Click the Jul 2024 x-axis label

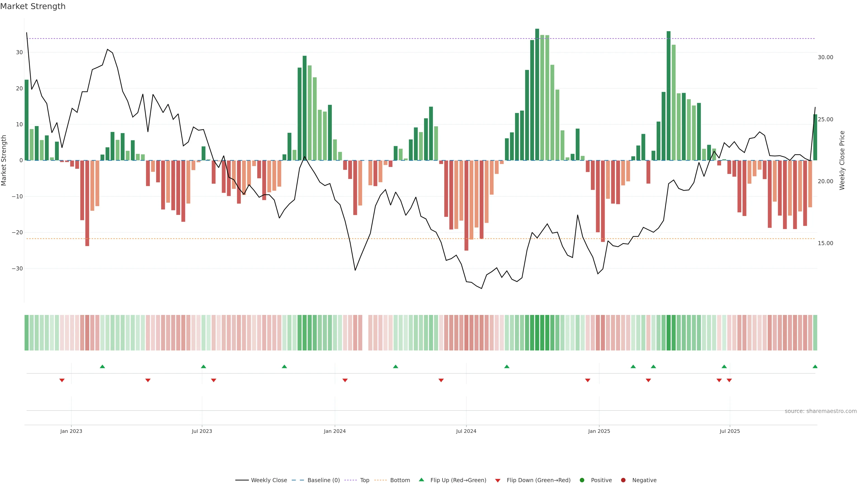pos(466,431)
